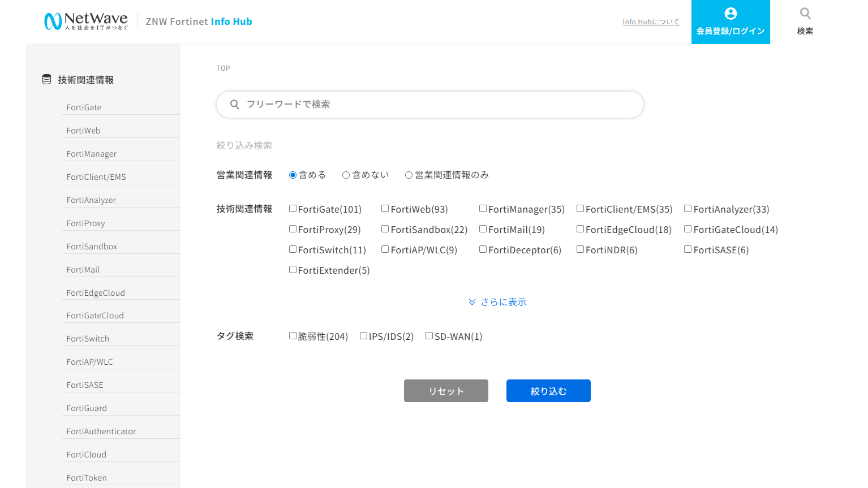Image resolution: width=868 pixels, height=488 pixels.
Task: Check the FortiDeceptor(6) checkbox
Action: click(x=483, y=249)
